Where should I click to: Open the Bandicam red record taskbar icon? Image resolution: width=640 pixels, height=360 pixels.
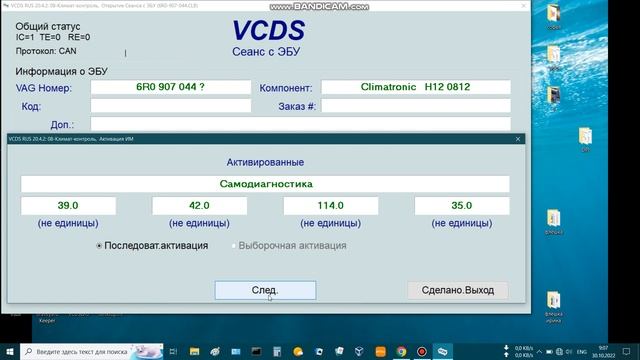tap(422, 351)
